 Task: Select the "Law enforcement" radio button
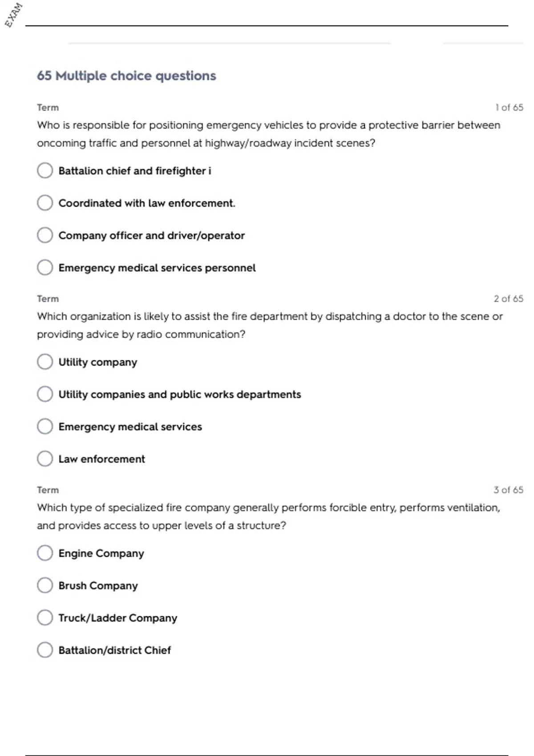coord(45,459)
